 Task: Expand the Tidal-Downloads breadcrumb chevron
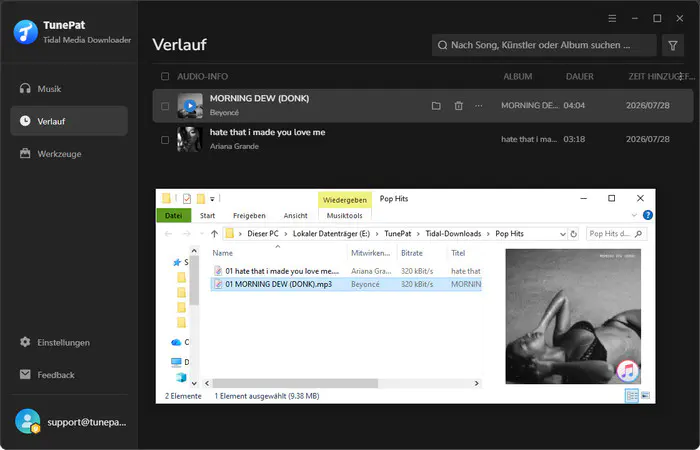pyautogui.click(x=488, y=234)
